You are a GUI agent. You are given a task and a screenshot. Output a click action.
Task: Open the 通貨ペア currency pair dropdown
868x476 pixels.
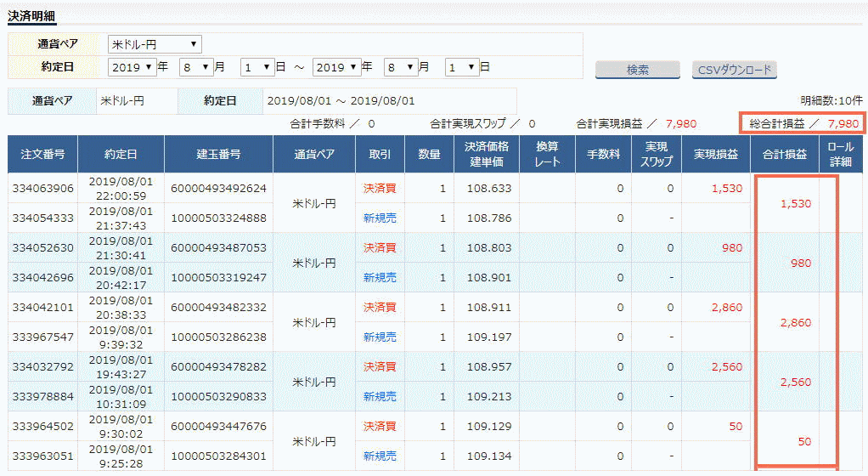coord(155,44)
